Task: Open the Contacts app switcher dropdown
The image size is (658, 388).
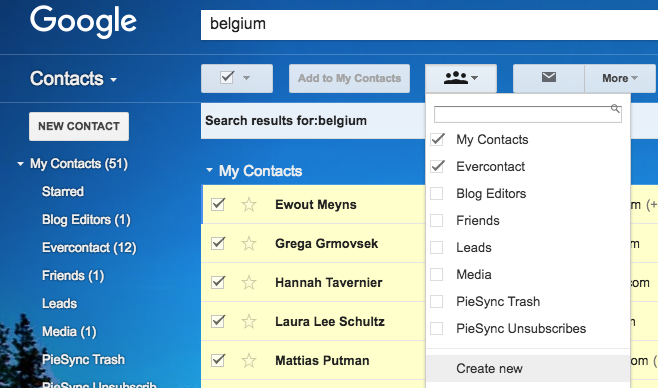Action: [x=73, y=78]
